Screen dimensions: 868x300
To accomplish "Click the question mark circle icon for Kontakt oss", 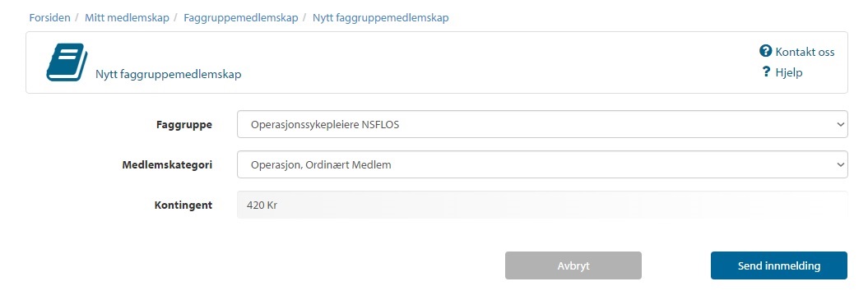I will point(766,52).
